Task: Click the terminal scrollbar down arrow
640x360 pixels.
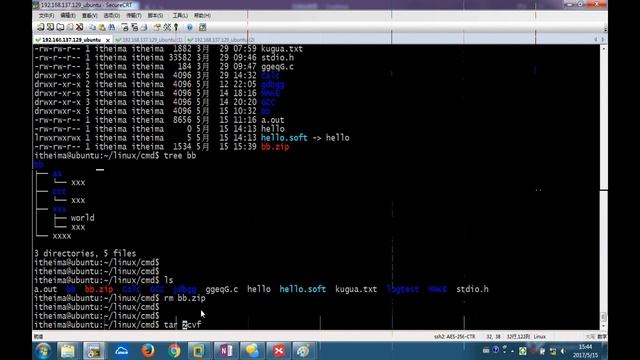Action: (604, 326)
